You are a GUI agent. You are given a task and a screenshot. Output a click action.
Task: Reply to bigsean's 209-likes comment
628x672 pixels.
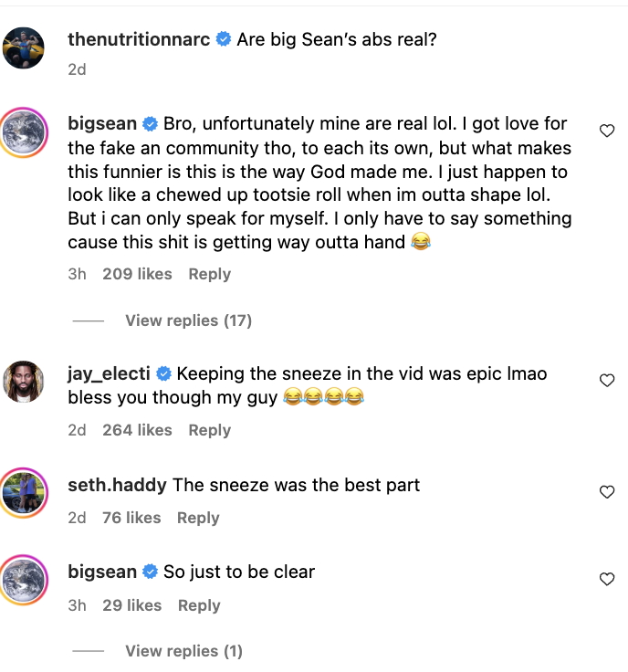pyautogui.click(x=209, y=274)
